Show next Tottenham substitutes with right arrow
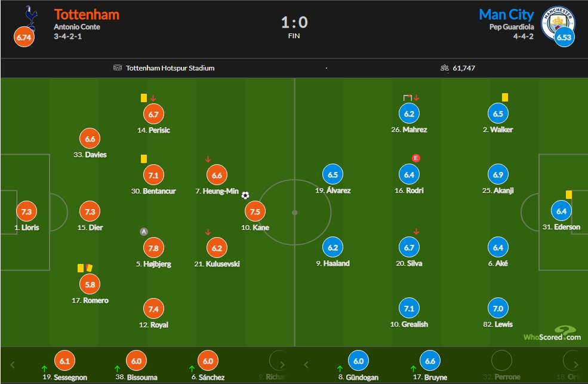The image size is (588, 384). pyautogui.click(x=282, y=364)
